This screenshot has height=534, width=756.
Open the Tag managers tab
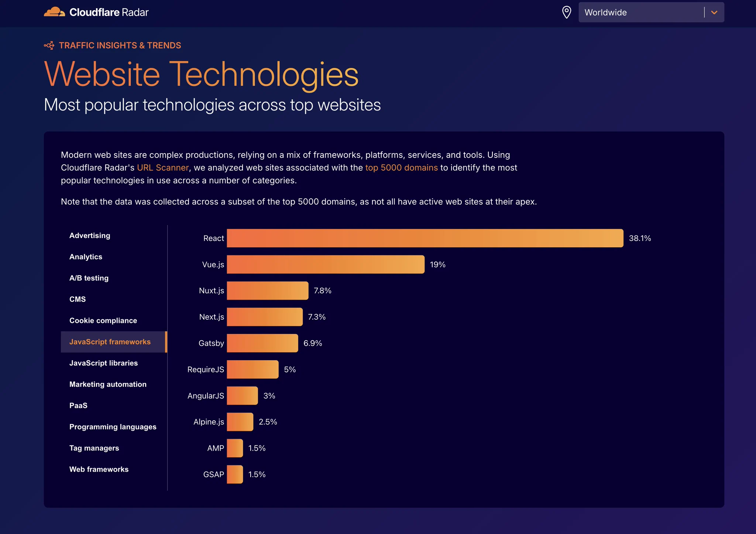(x=114, y=448)
